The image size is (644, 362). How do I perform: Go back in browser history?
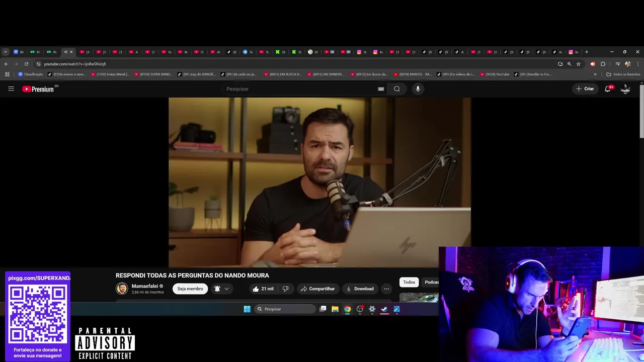pos(6,64)
